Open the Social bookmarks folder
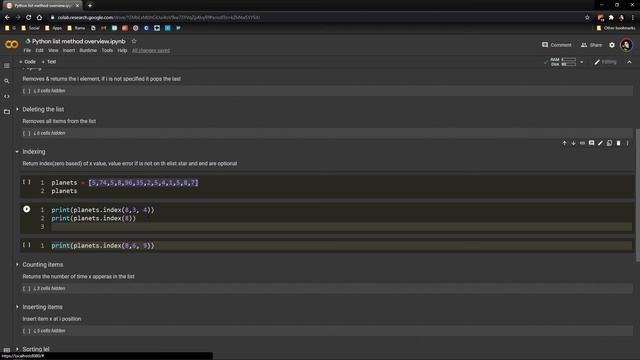This screenshot has width=640, height=360. (x=30, y=28)
